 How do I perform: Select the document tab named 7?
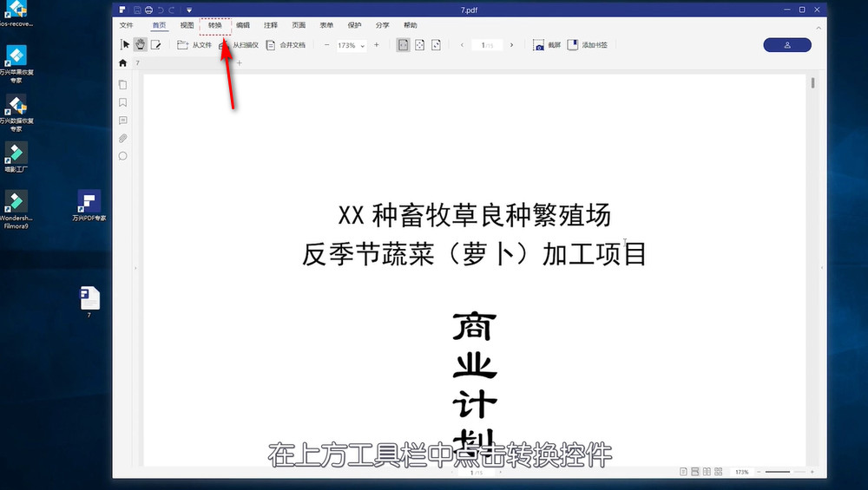[138, 63]
